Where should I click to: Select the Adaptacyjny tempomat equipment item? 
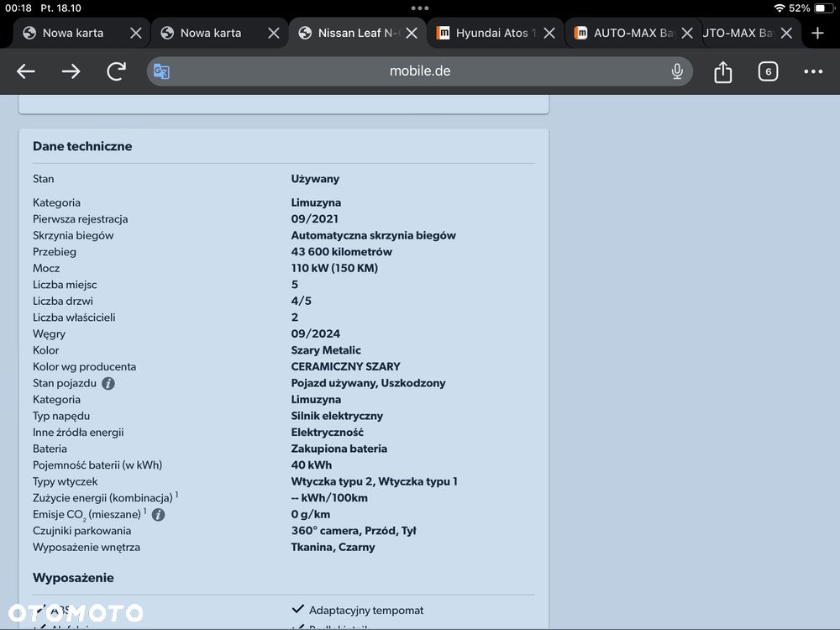[x=366, y=610]
